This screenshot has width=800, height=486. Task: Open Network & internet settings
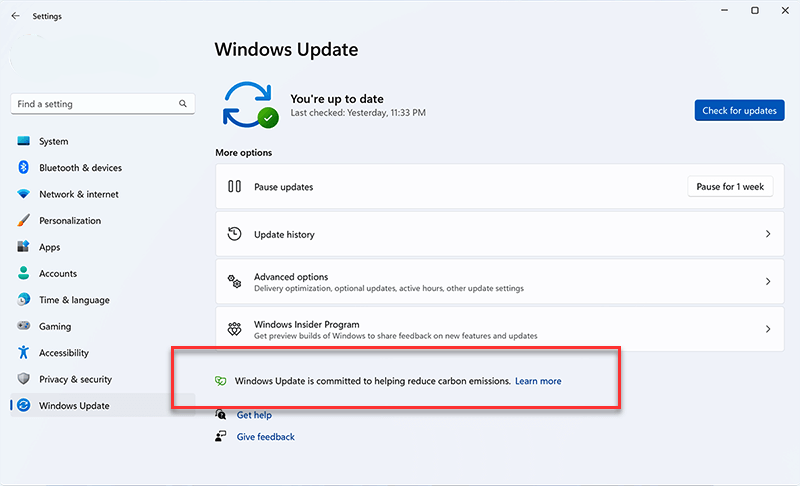tap(103, 194)
